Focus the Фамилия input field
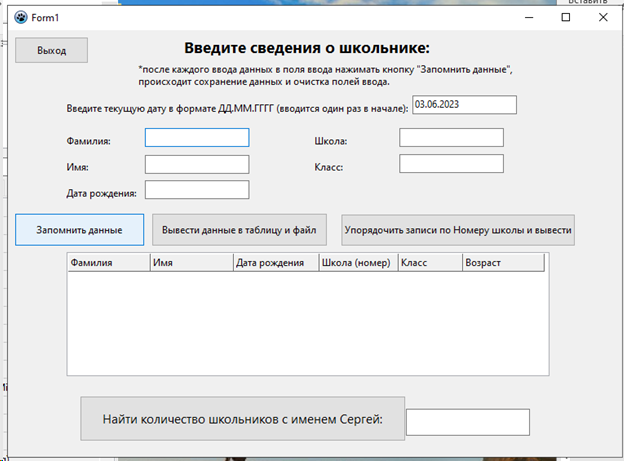Screen dimensions: 624x461 197,137
